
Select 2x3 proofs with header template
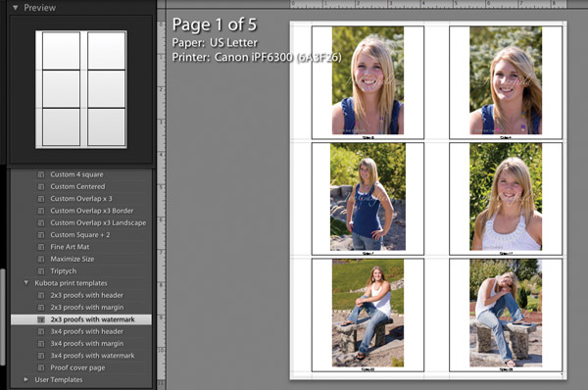[x=87, y=295]
